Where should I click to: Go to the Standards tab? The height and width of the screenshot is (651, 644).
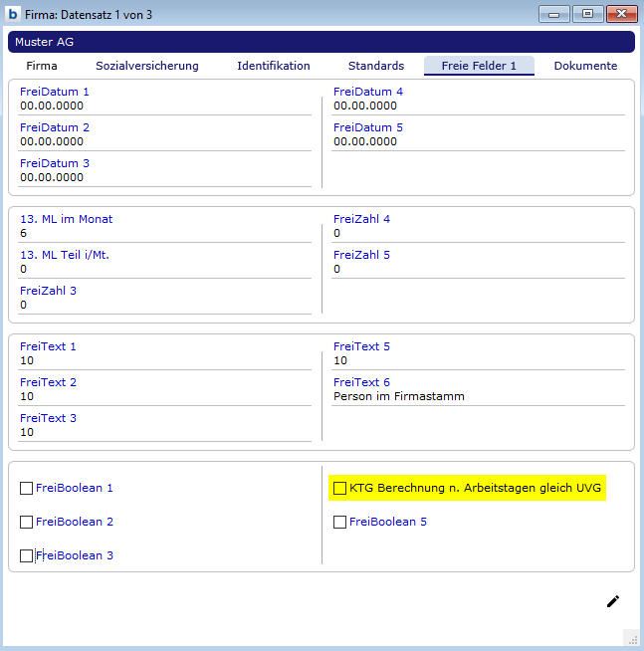[x=376, y=66]
